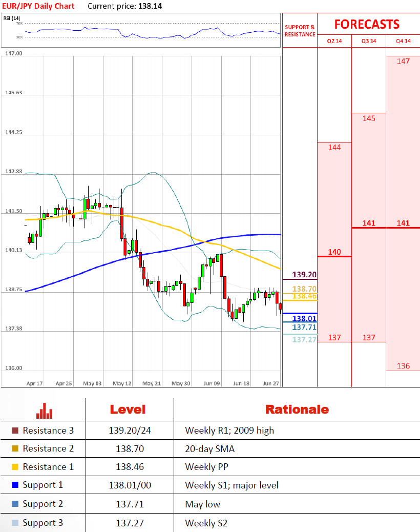
Task: Click the bold 140 Q2 forecast median
Action: coord(334,252)
